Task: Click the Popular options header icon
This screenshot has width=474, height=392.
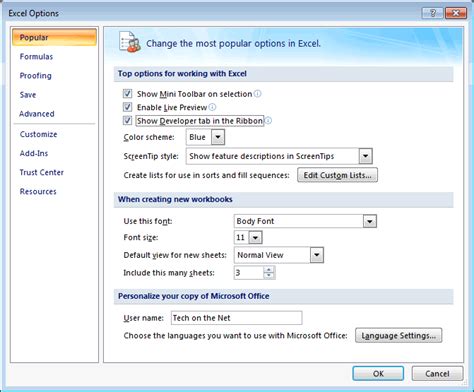Action: (130, 42)
